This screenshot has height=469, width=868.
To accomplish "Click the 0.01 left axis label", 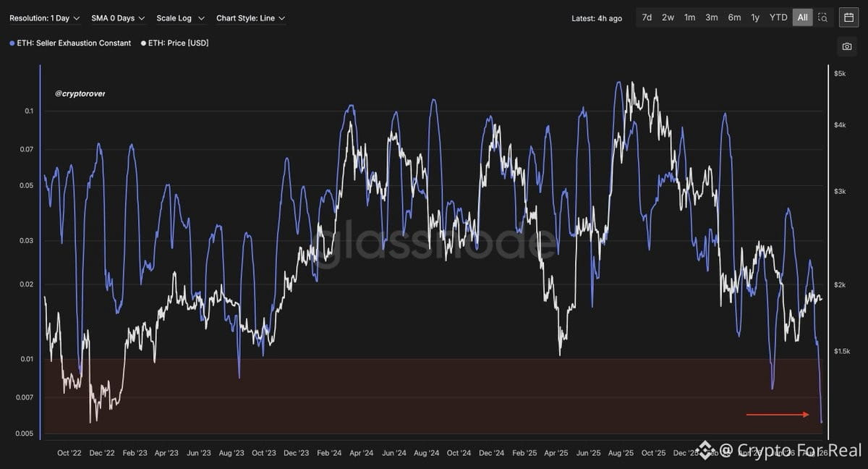I will point(29,359).
